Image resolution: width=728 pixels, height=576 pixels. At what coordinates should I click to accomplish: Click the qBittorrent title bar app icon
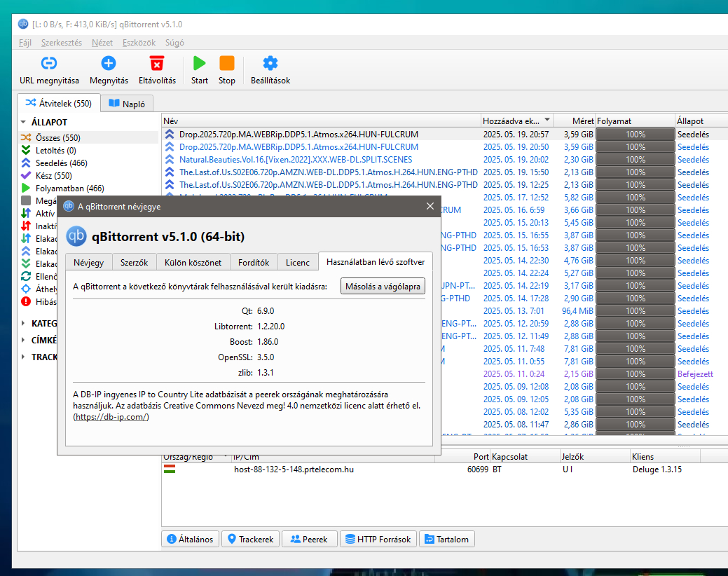pyautogui.click(x=22, y=24)
